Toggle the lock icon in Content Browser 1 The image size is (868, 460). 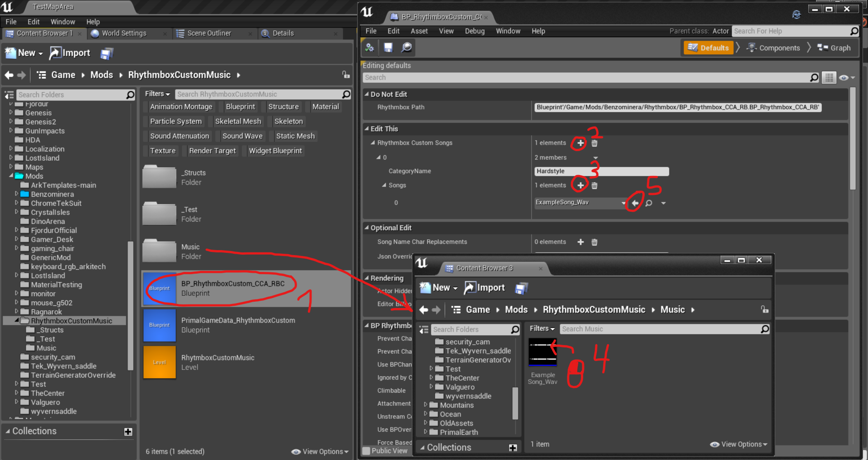click(x=346, y=75)
